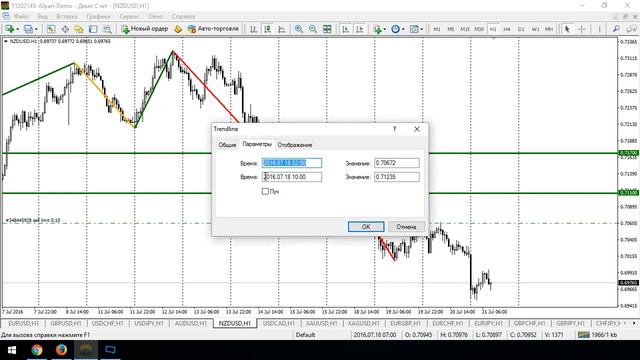Switch to the EURUSD,H1 chart tab
The width and height of the screenshot is (640, 360).
click(x=24, y=323)
